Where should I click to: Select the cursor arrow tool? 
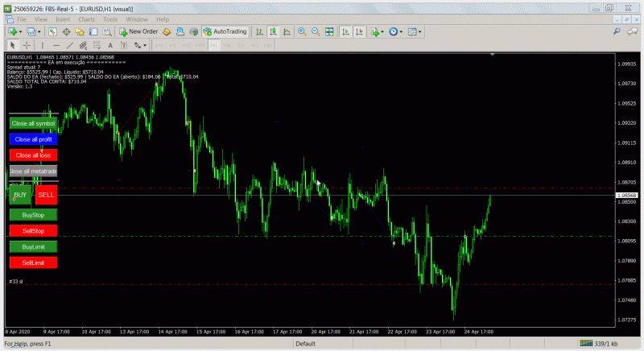point(12,45)
